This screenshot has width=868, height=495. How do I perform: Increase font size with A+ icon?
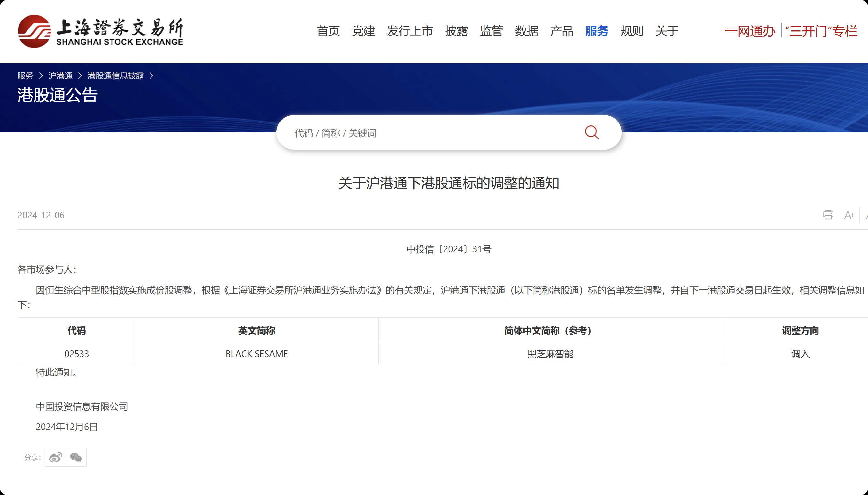(x=849, y=215)
